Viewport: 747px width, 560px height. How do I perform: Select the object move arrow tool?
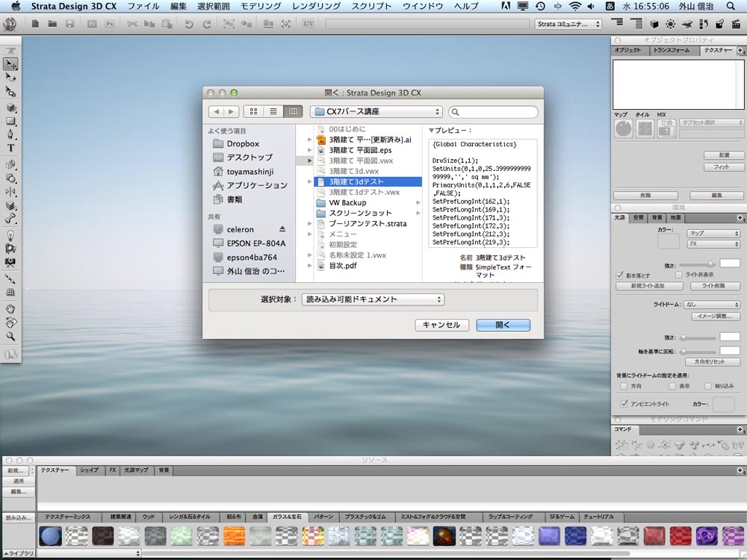coord(10,63)
